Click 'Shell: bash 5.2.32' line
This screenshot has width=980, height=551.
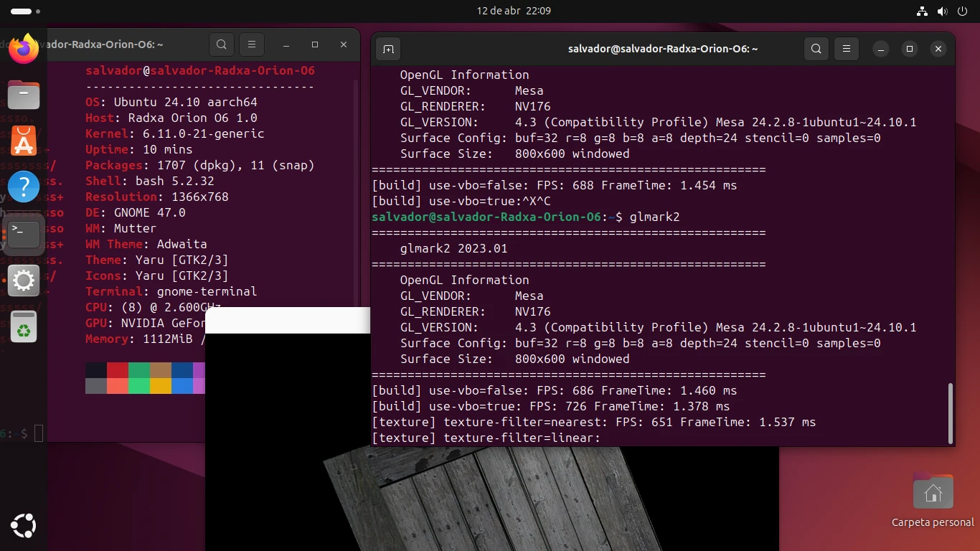(x=149, y=181)
